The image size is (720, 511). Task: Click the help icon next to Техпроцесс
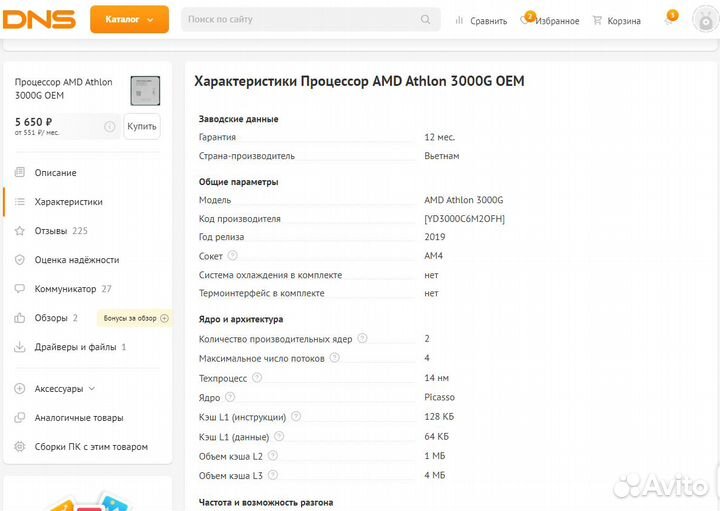coord(257,377)
